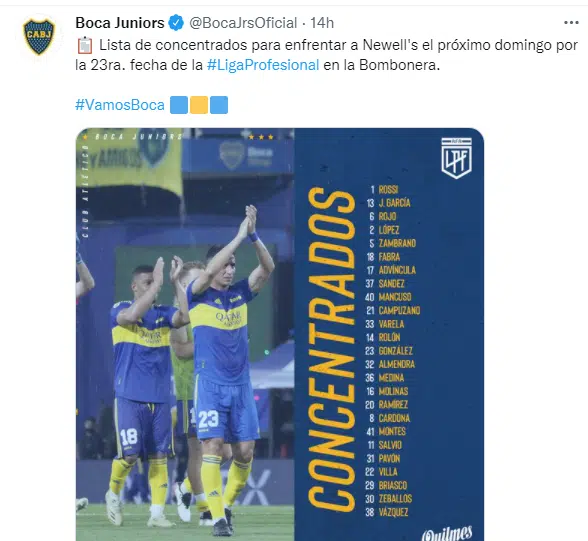The height and width of the screenshot is (541, 588).
Task: Click the yellow square emoji
Action: click(x=199, y=105)
